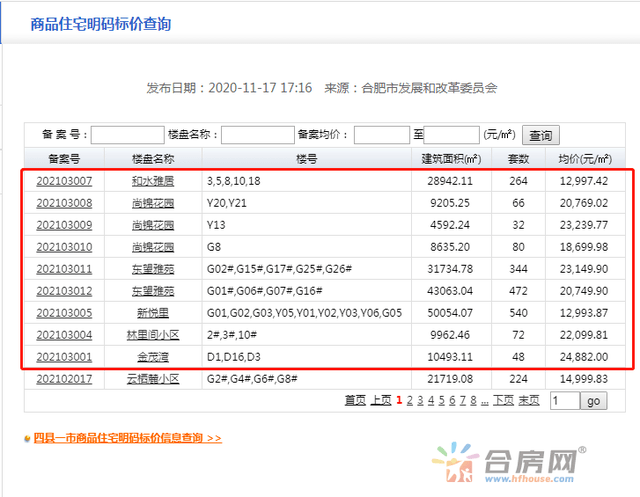This screenshot has height=497, width=640.
Task: Open 尚锦花园 link in row 202103009
Action: [x=153, y=225]
